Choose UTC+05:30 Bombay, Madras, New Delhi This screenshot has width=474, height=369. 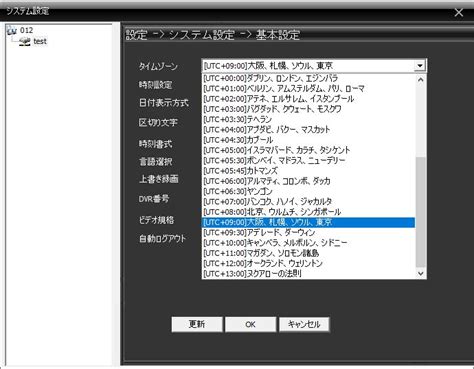click(308, 161)
